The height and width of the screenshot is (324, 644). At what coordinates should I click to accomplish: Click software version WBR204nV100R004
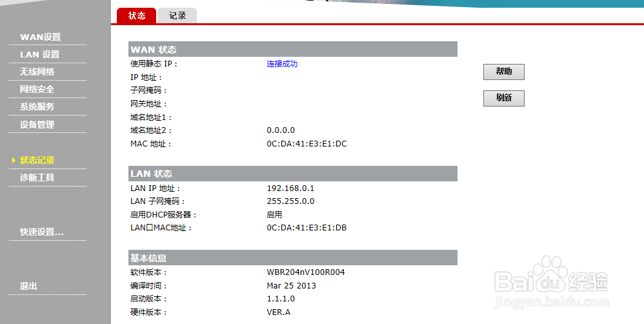(306, 272)
